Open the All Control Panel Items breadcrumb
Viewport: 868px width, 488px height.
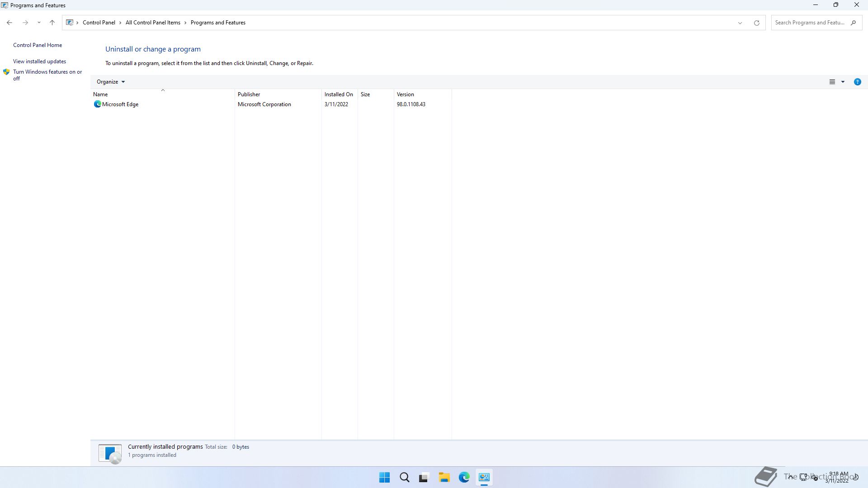click(153, 23)
